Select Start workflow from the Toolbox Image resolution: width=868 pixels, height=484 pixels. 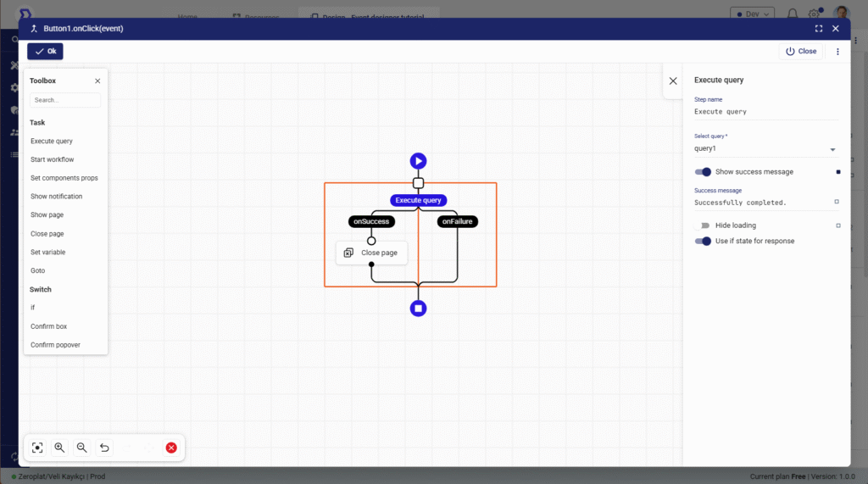[53, 159]
